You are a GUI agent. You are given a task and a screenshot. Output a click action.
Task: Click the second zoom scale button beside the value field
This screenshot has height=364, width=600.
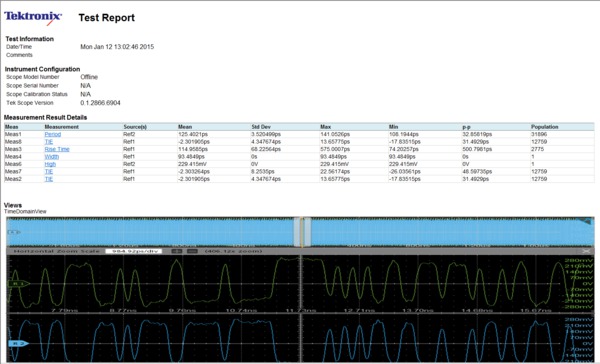pyautogui.click(x=192, y=251)
